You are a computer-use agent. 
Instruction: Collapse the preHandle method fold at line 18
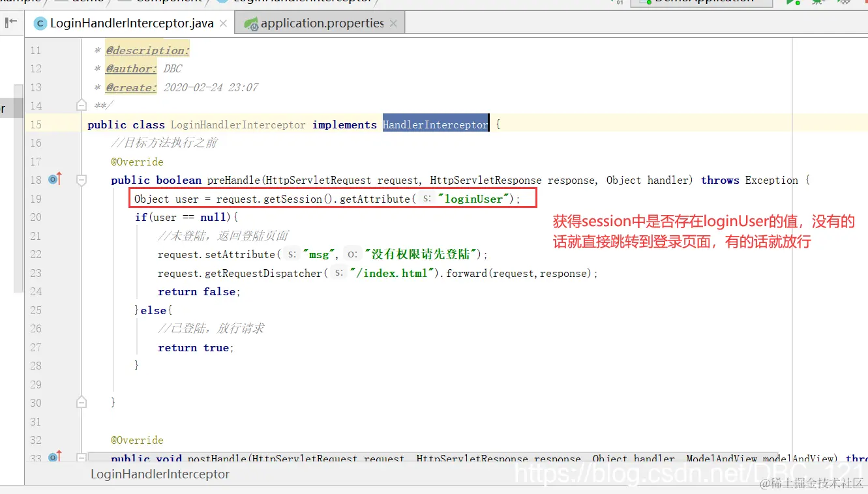coord(82,179)
